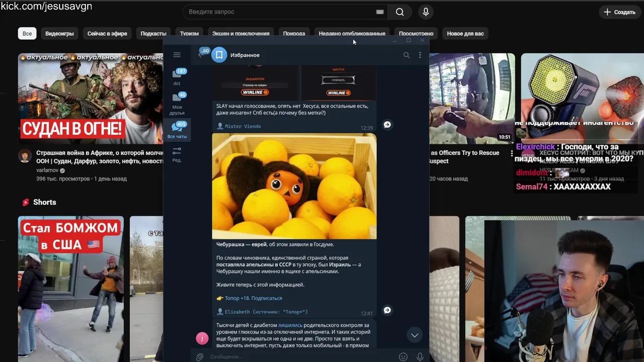644x362 pixels.
Task: Click the YouTube search magnifier button
Action: [399, 12]
